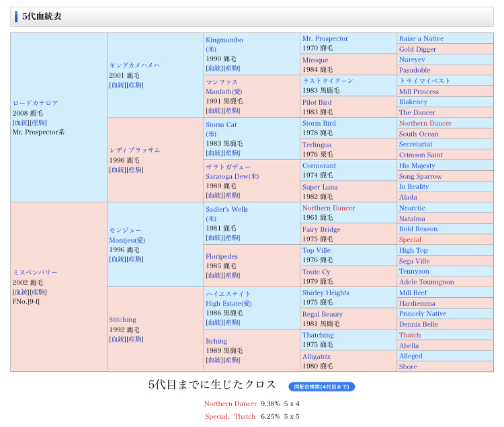504x427 pixels.
Task: Click the Alligatrix horse link
Action: [x=319, y=356]
